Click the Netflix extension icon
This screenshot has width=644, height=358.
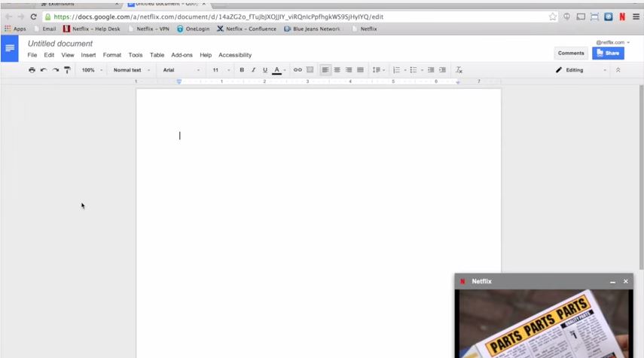pyautogui.click(x=622, y=17)
